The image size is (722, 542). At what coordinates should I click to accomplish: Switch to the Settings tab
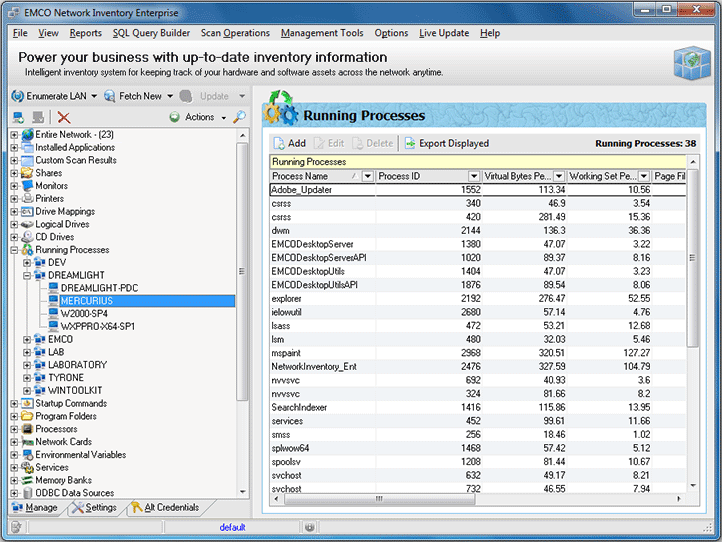point(93,508)
